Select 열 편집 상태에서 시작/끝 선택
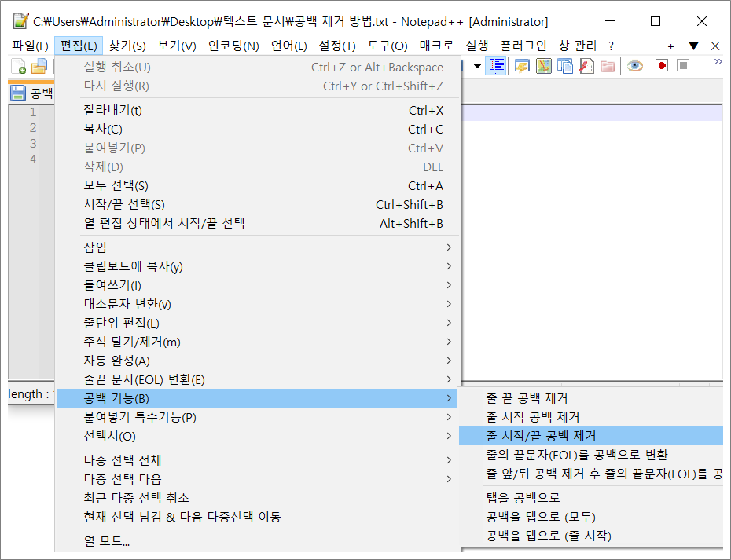Viewport: 731px width, 560px height. coord(258,223)
